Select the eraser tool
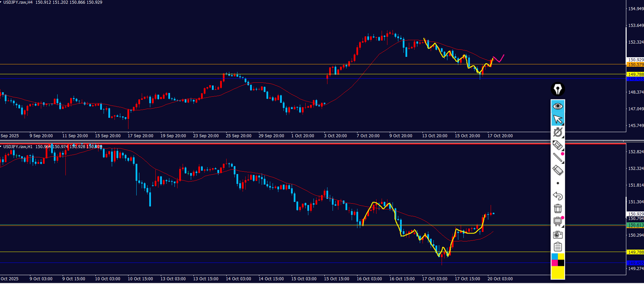Viewport: 644px width, 284px height. tap(557, 170)
